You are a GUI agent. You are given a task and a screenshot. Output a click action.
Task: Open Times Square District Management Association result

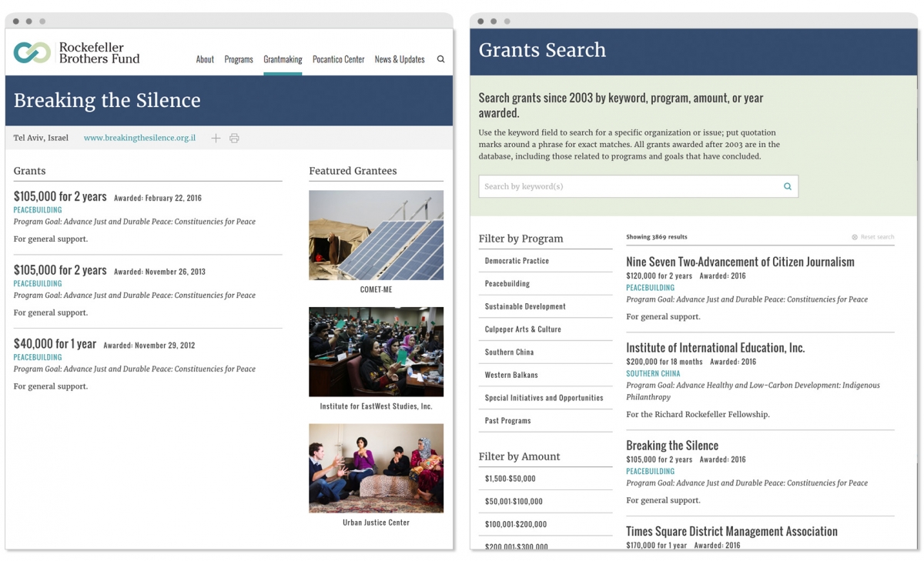point(731,532)
